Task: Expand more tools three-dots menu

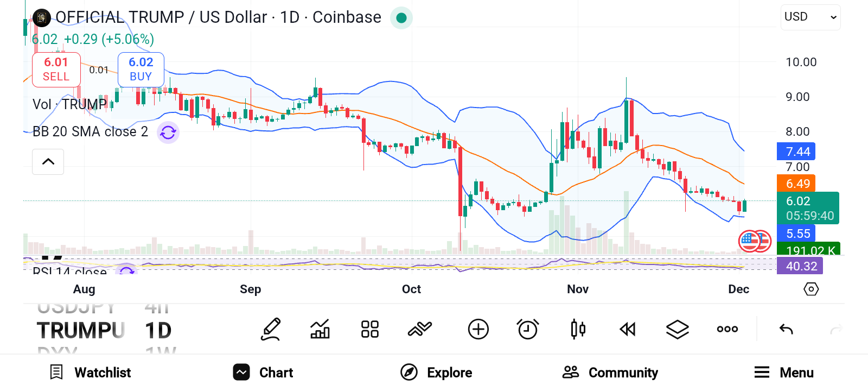Action: (x=727, y=329)
